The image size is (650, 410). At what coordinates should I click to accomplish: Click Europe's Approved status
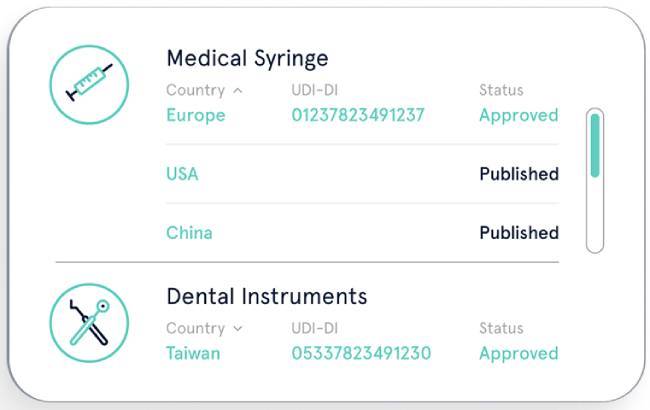(518, 115)
